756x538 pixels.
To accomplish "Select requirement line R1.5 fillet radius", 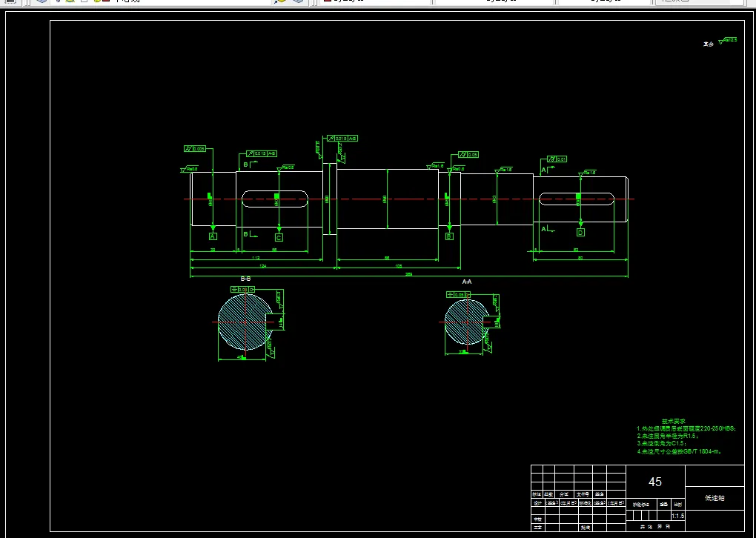I will [667, 436].
